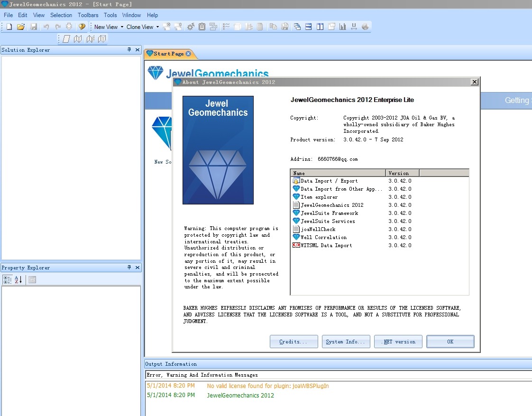The height and width of the screenshot is (416, 532).
Task: Click the System Info... button
Action: [346, 342]
